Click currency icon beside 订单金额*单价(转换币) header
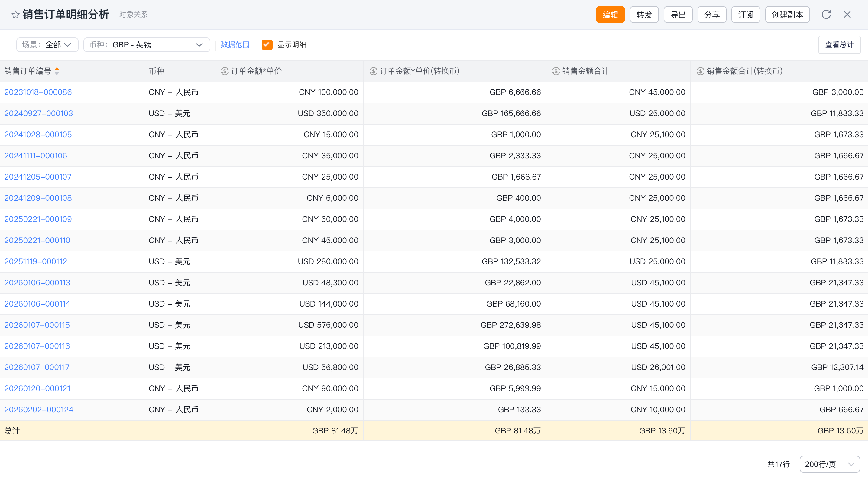The image size is (868, 477). coord(373,71)
